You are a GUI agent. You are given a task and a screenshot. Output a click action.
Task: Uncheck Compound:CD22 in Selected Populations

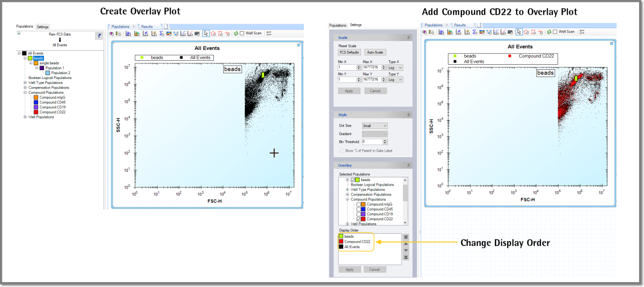point(359,219)
